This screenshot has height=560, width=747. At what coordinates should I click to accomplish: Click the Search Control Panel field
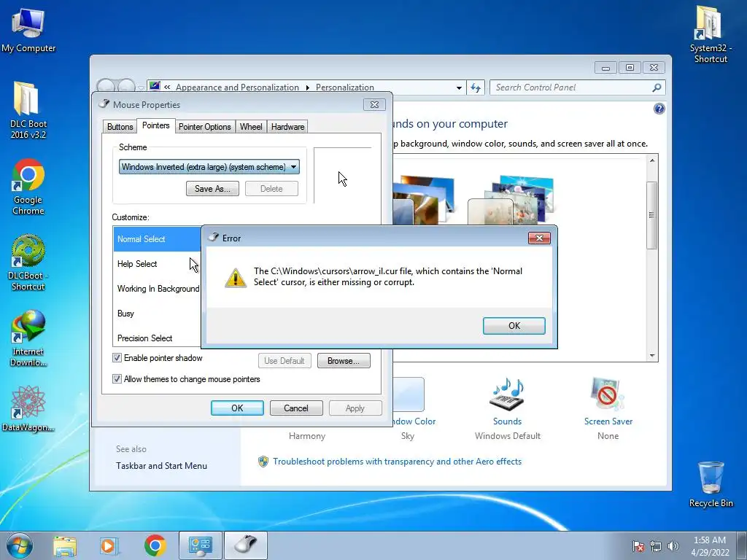(572, 87)
